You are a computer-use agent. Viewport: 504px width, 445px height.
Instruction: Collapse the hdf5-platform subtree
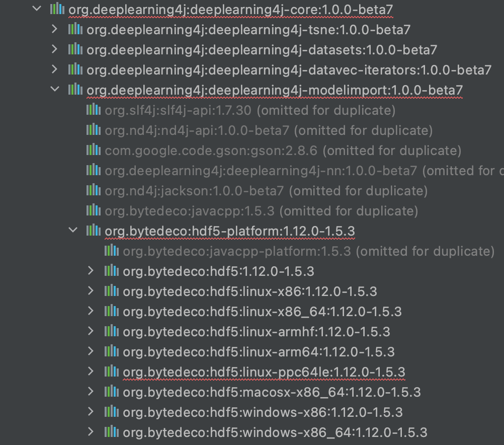click(72, 231)
